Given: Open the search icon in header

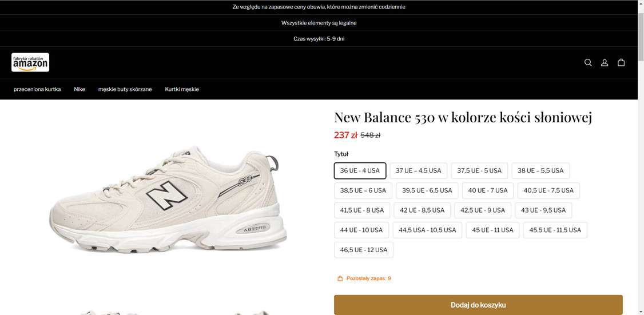Looking at the screenshot, I should click(x=588, y=63).
